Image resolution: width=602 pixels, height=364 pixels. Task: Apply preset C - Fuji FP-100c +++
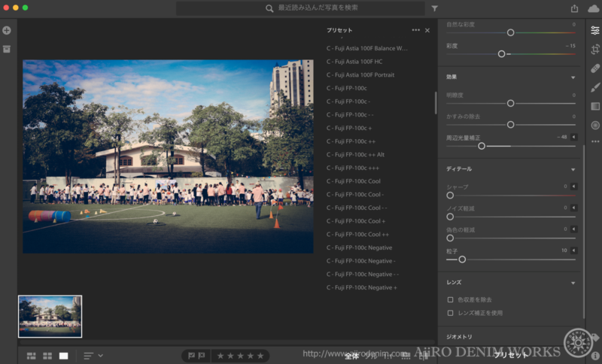point(353,168)
